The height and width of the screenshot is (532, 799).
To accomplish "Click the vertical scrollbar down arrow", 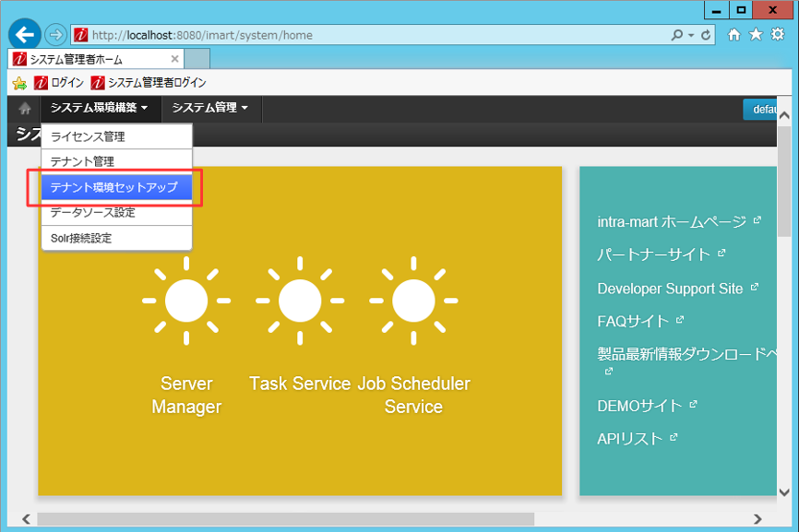I will (x=785, y=491).
